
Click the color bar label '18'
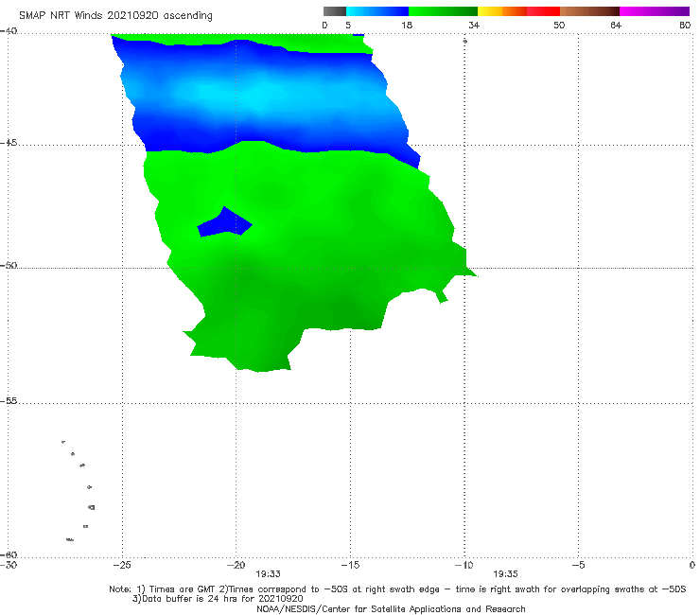click(407, 26)
